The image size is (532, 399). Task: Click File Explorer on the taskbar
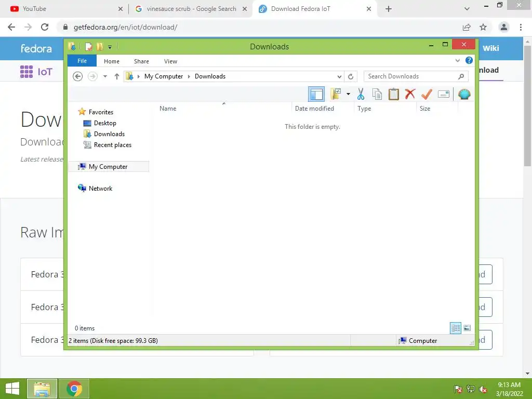(42, 389)
